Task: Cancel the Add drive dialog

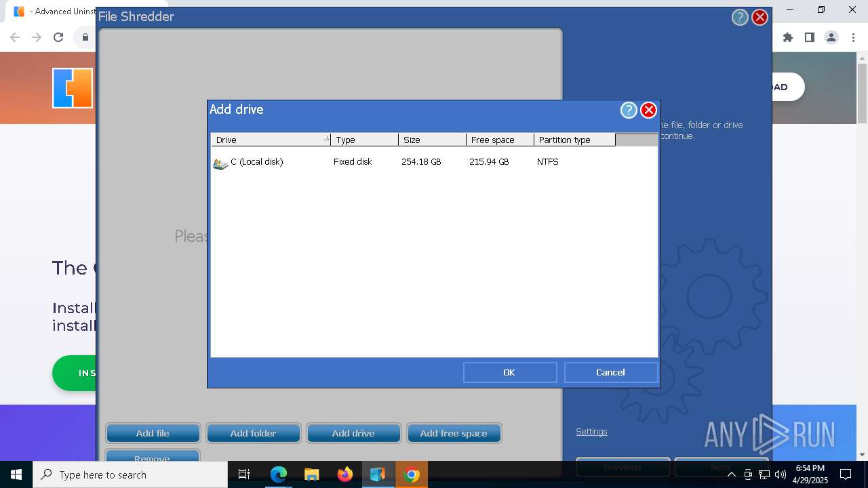Action: coord(611,372)
